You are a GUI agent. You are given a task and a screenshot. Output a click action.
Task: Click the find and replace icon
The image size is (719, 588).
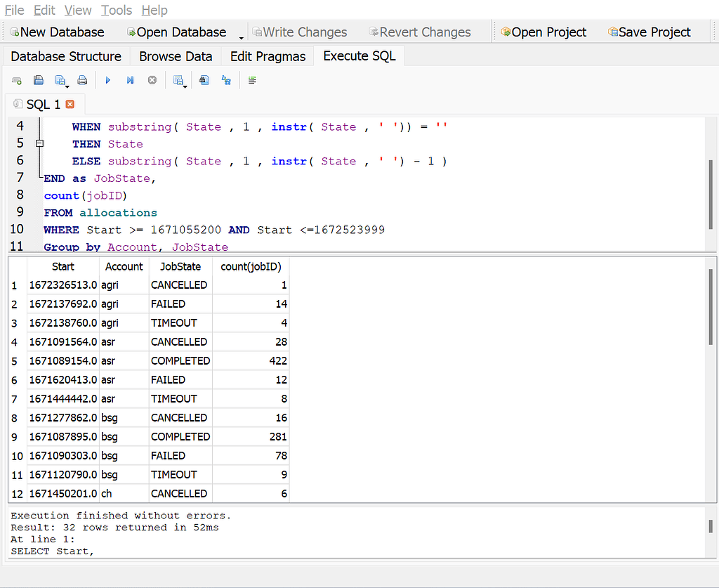226,81
